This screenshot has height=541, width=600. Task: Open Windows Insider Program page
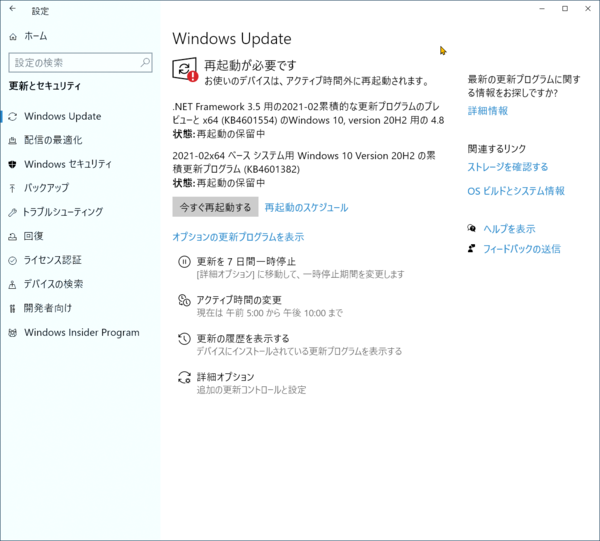pyautogui.click(x=82, y=332)
